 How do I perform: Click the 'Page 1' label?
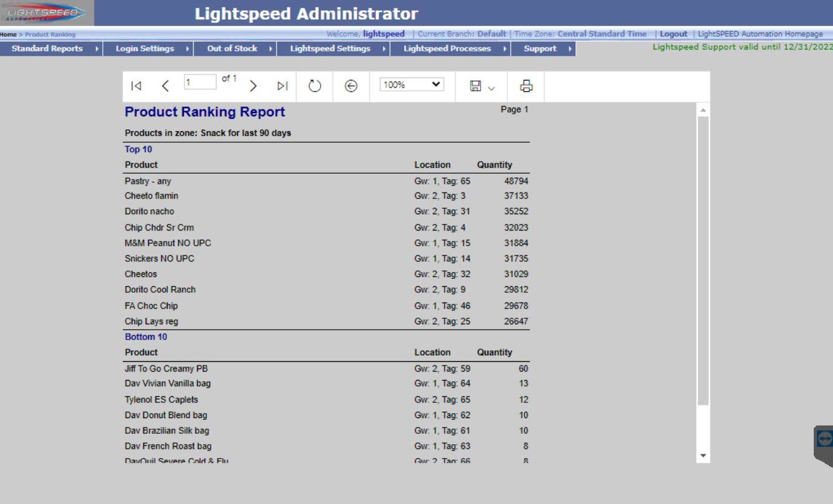click(x=515, y=110)
